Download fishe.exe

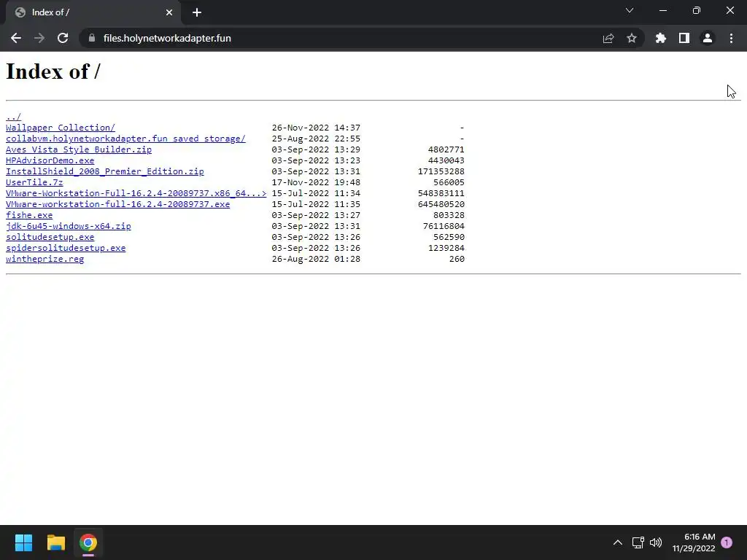point(29,215)
